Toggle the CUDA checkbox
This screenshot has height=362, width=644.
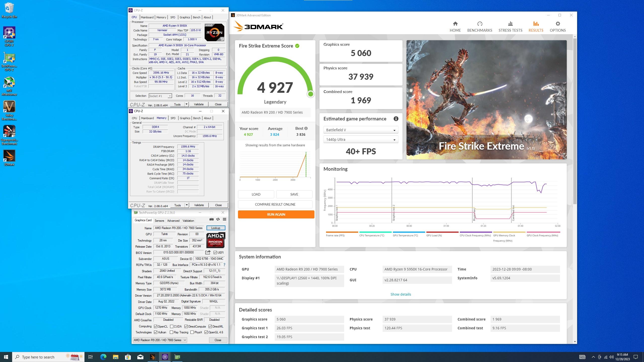(172, 326)
